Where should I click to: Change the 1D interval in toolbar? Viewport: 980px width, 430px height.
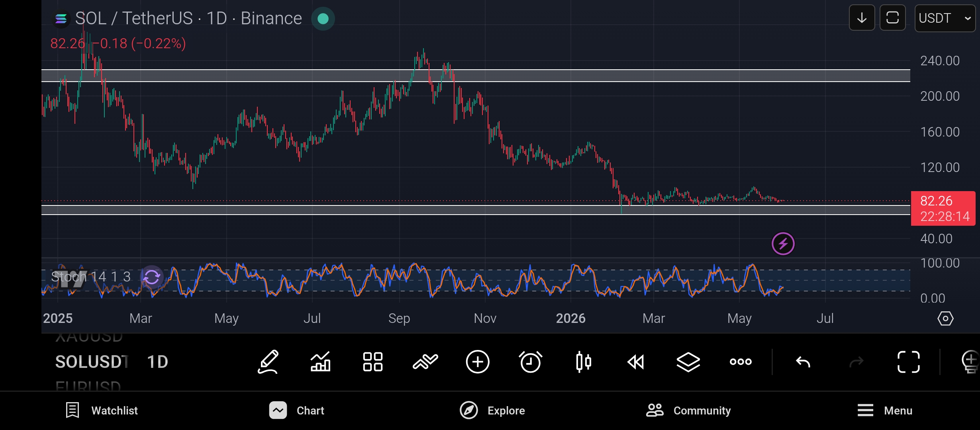click(x=158, y=362)
